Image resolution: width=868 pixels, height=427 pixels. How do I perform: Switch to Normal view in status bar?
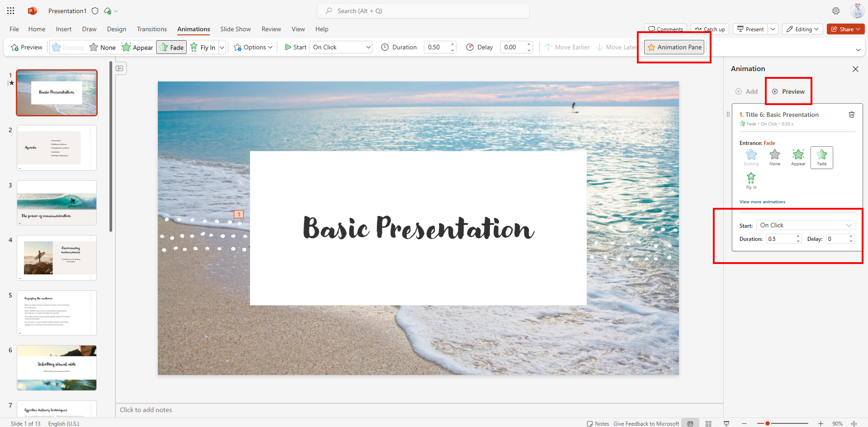click(690, 423)
